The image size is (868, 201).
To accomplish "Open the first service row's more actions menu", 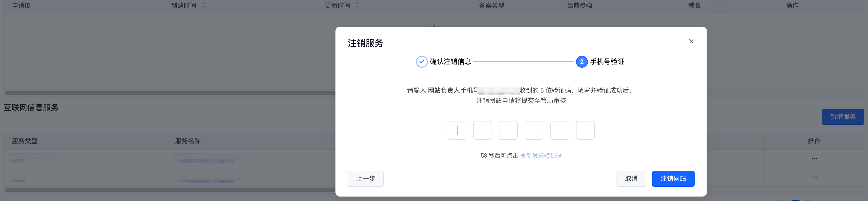I will (x=814, y=159).
